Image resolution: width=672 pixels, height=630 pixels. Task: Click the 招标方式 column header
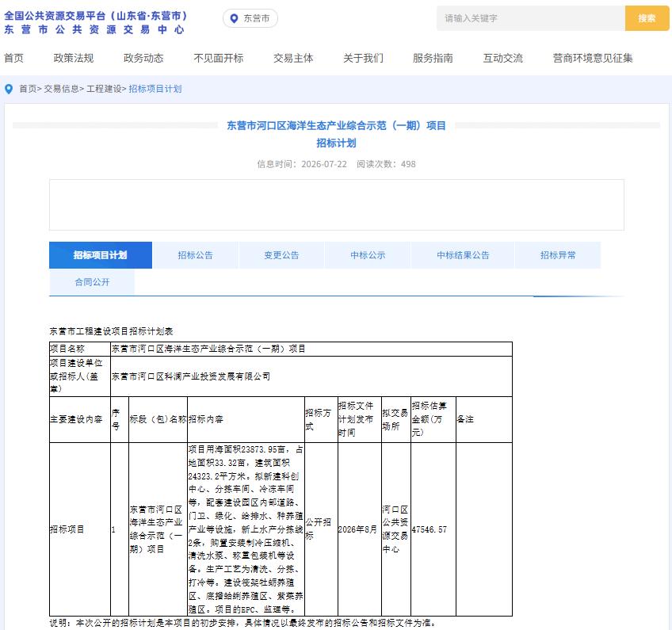click(321, 419)
